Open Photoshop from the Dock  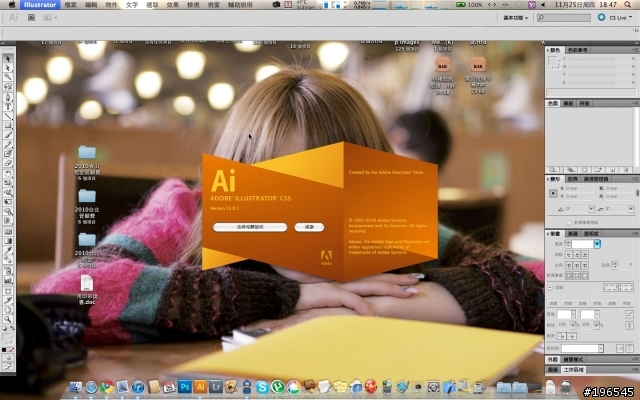[184, 386]
